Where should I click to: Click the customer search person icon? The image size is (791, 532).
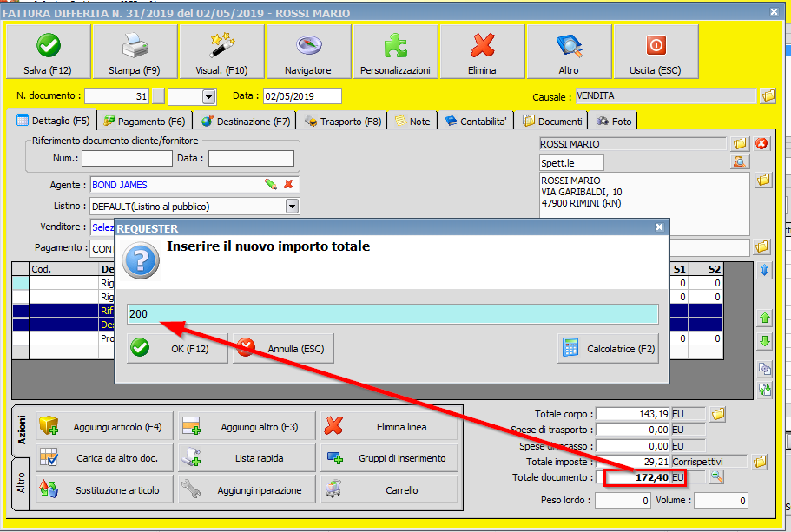point(740,162)
